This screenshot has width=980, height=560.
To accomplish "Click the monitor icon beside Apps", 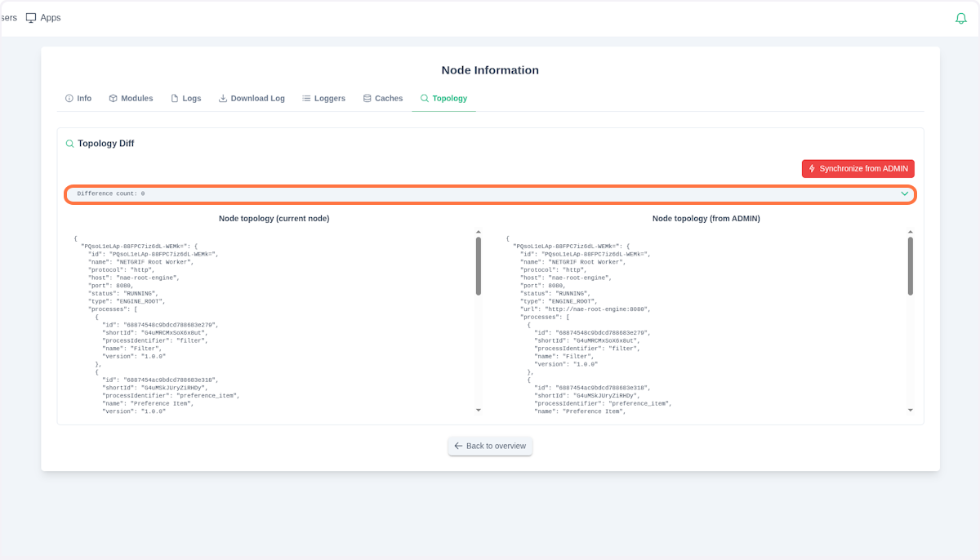I will 30,17.
